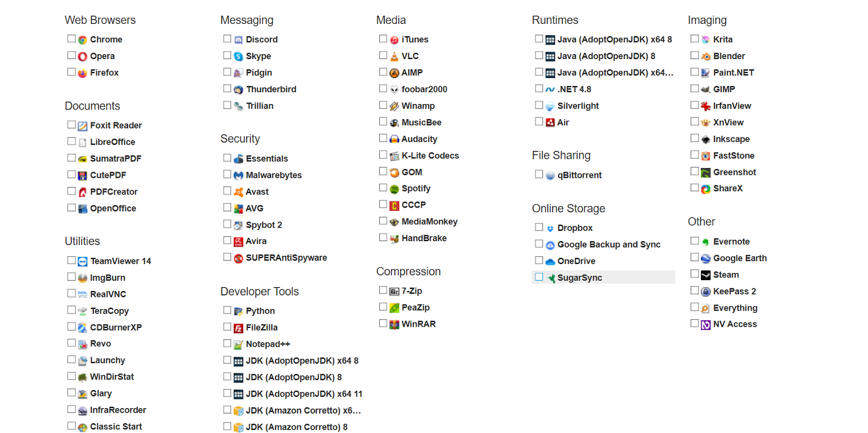
Task: Click the OneDrive cloud icon
Action: 550,262
